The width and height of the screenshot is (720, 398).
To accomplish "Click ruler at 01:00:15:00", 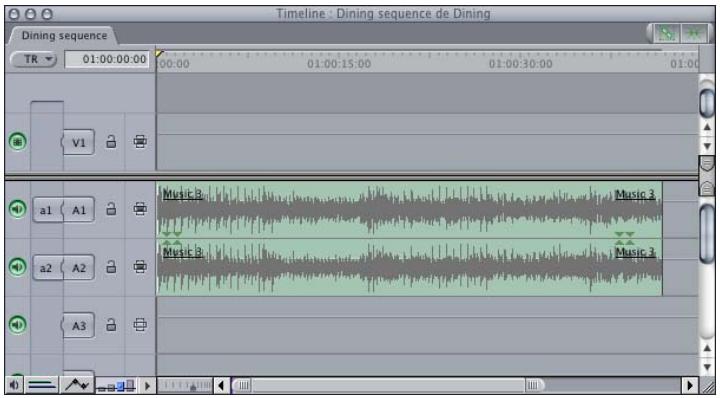I will pos(339,64).
